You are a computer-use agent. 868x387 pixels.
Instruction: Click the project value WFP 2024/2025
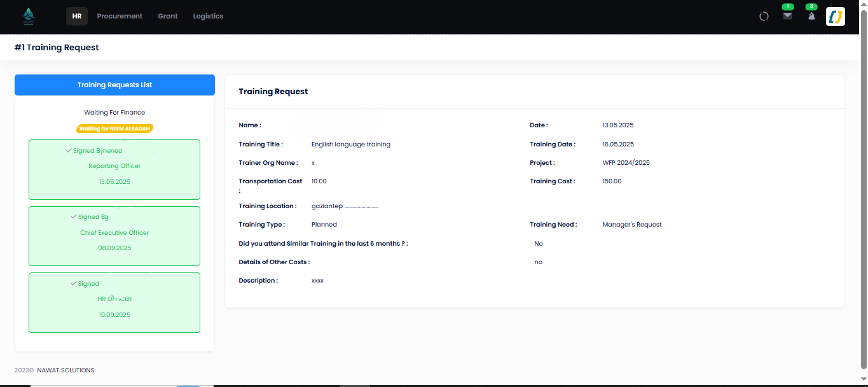(626, 163)
